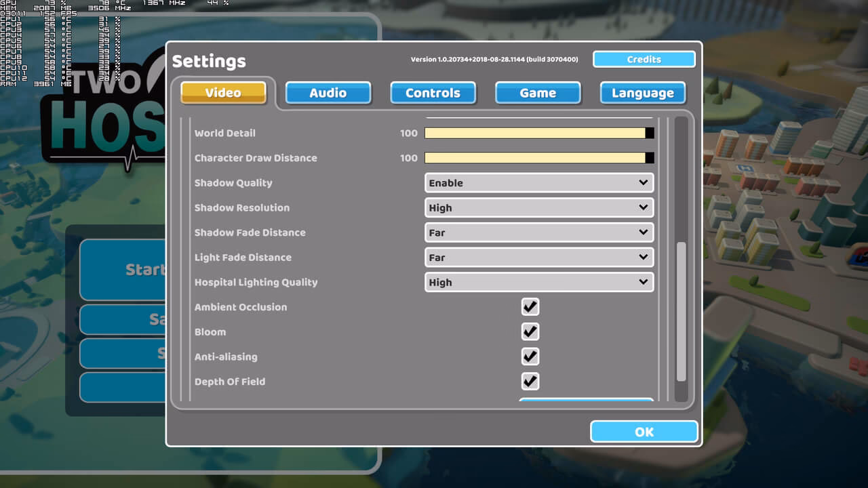
Task: Disable Depth Of Field
Action: pos(530,381)
